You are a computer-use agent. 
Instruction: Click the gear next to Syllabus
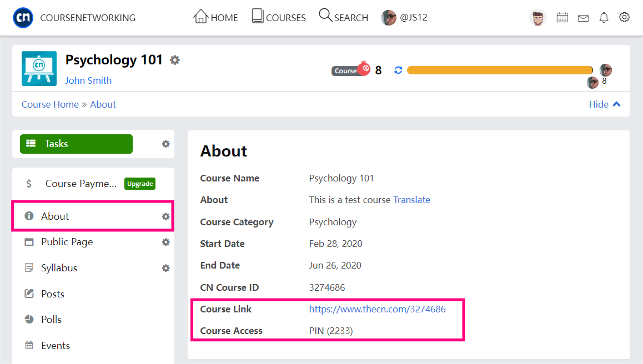165,268
